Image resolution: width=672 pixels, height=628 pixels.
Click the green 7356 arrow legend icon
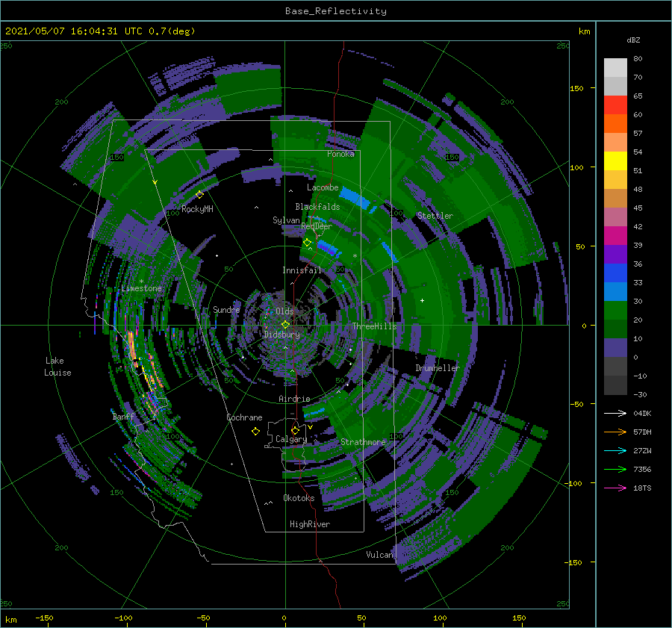coord(615,470)
